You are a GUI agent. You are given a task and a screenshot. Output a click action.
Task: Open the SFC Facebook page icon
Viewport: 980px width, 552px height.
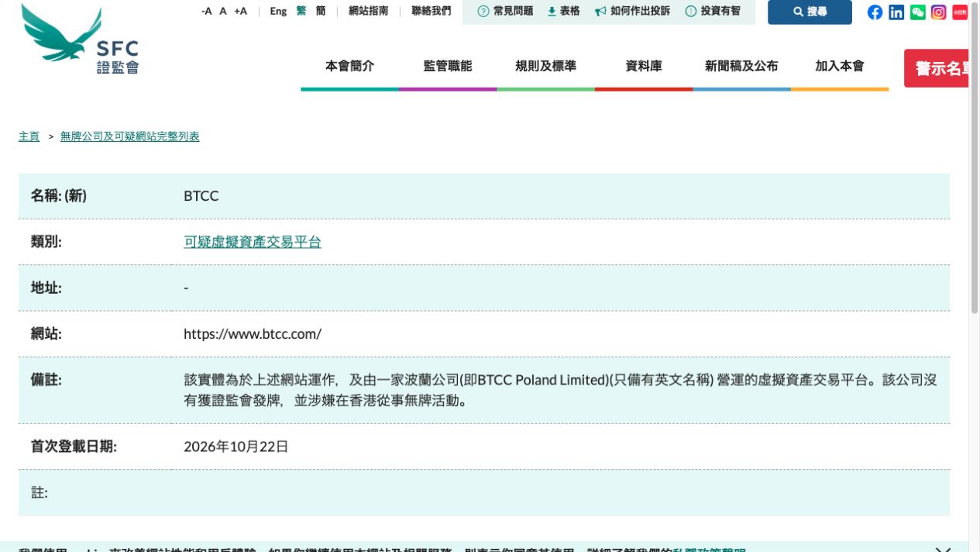coord(875,12)
